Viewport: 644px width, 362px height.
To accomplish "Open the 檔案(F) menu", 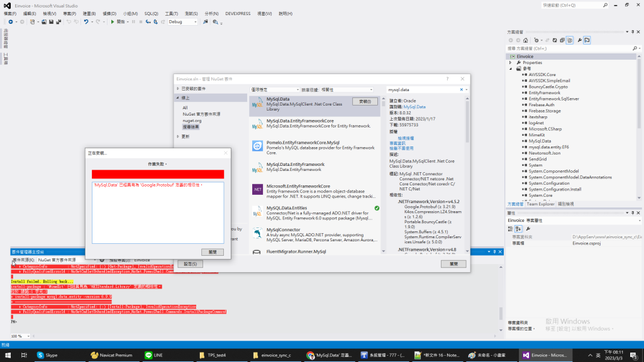I will point(10,14).
